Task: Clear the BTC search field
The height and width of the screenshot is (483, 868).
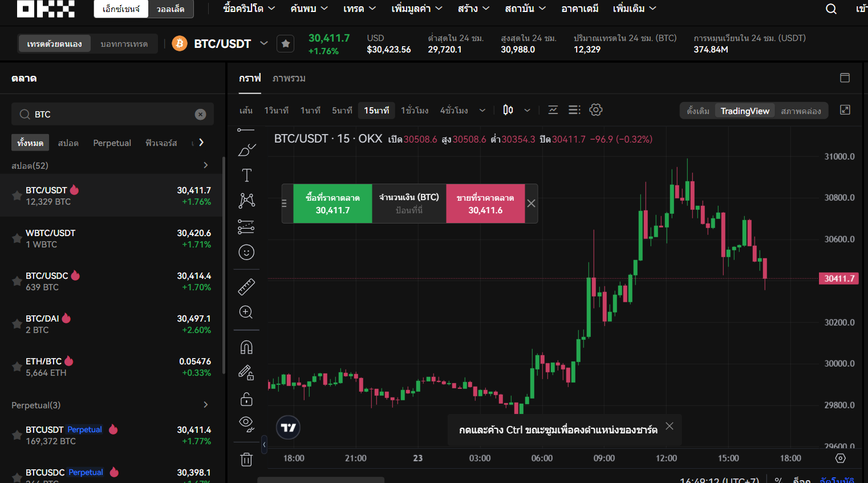Action: pos(200,114)
